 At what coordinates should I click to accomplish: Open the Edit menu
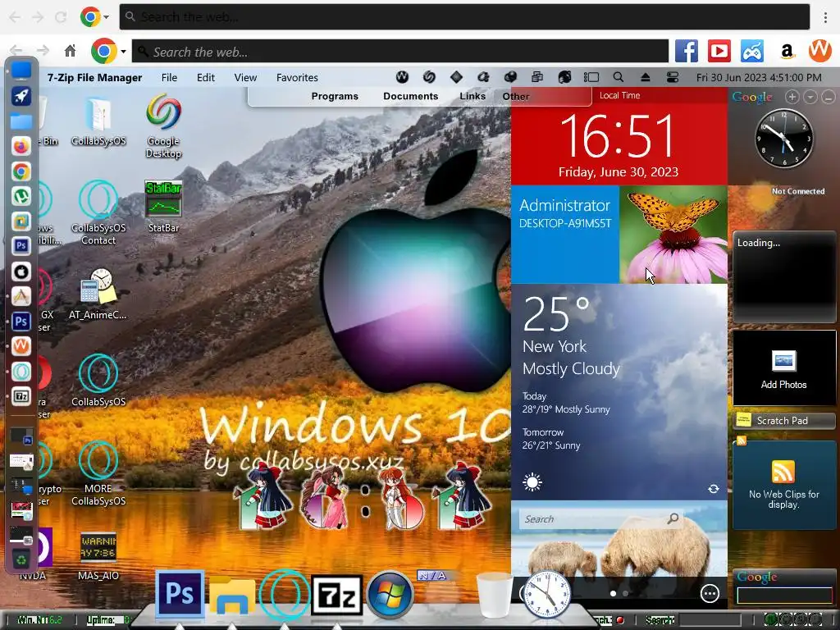[x=206, y=77]
